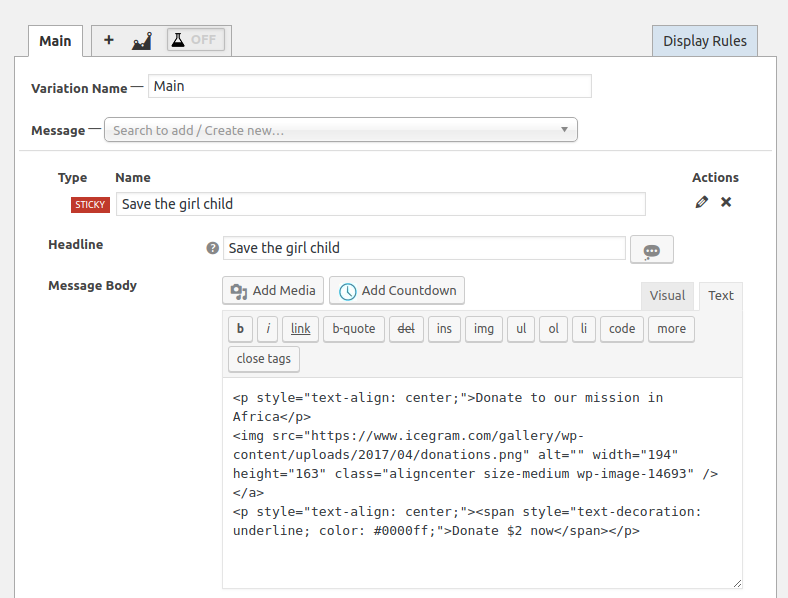
Task: Click the close tags button
Action: [x=264, y=359]
